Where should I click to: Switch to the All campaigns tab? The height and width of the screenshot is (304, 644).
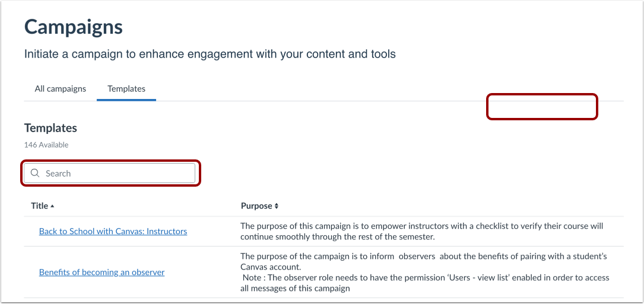coord(61,89)
